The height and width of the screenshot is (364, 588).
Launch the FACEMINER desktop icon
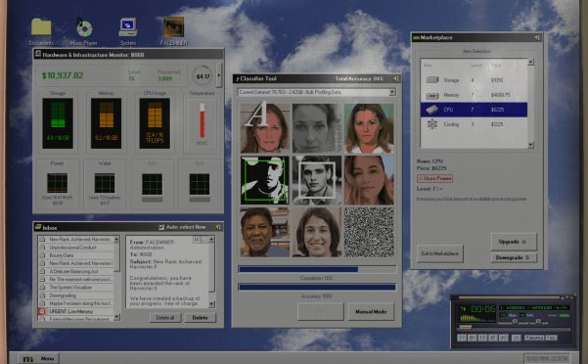[x=173, y=31]
